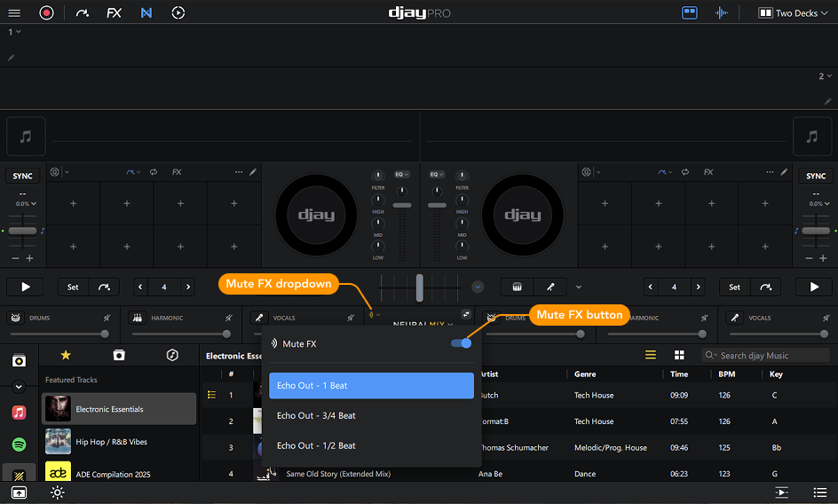
Task: Click right deck vocals microphone icon
Action: pos(735,318)
